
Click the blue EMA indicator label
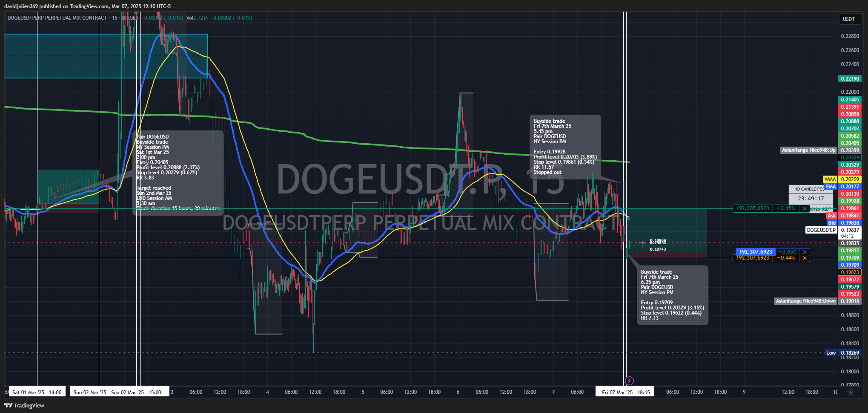coord(831,187)
